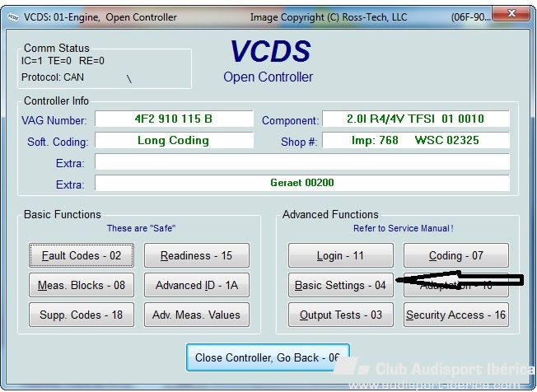Click the Component field 2.0l R4/4V TFSI

click(416, 119)
